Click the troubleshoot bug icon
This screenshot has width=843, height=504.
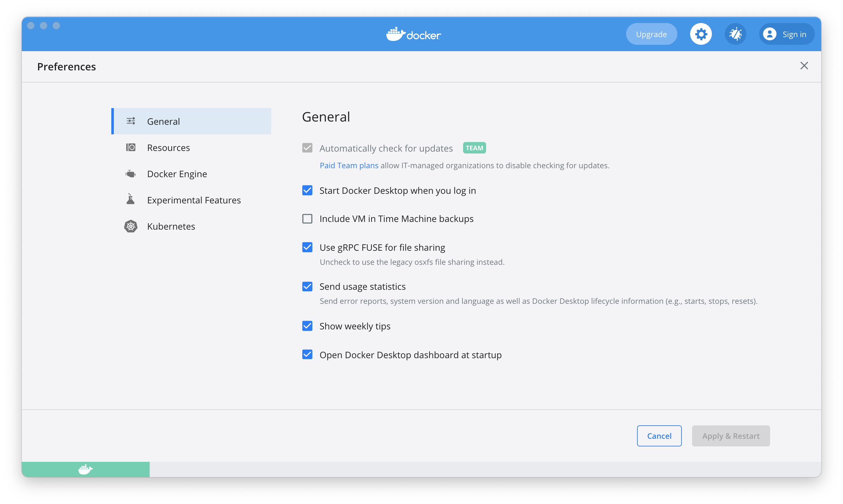pos(735,34)
